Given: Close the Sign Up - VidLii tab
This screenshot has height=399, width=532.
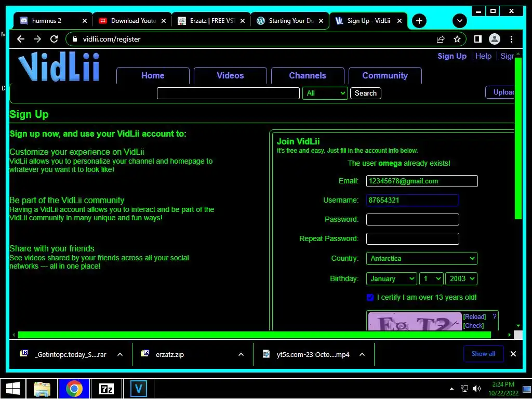Looking at the screenshot, I should [x=400, y=21].
